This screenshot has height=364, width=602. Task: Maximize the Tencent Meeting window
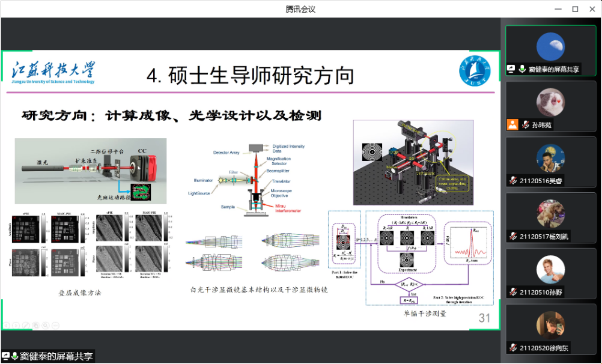pos(575,9)
